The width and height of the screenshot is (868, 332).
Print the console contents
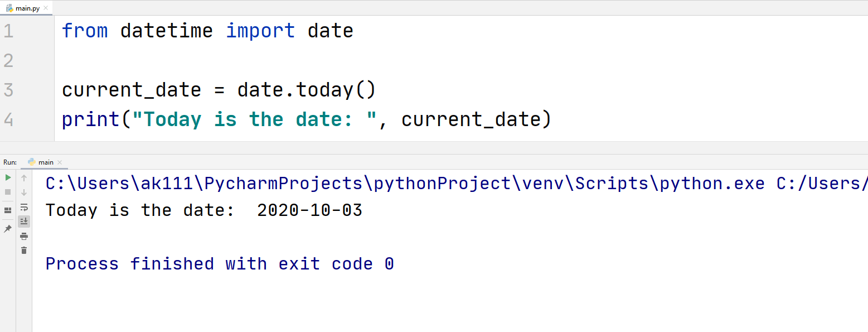pos(24,236)
